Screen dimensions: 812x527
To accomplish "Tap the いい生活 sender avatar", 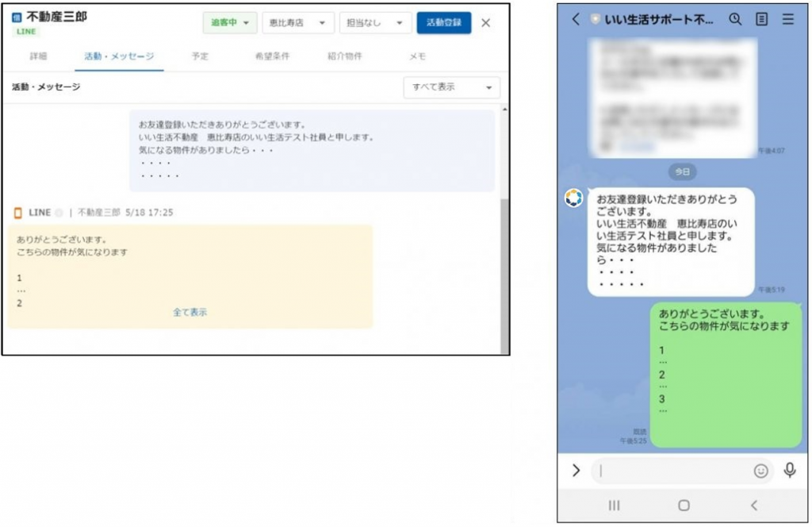I will coord(574,198).
